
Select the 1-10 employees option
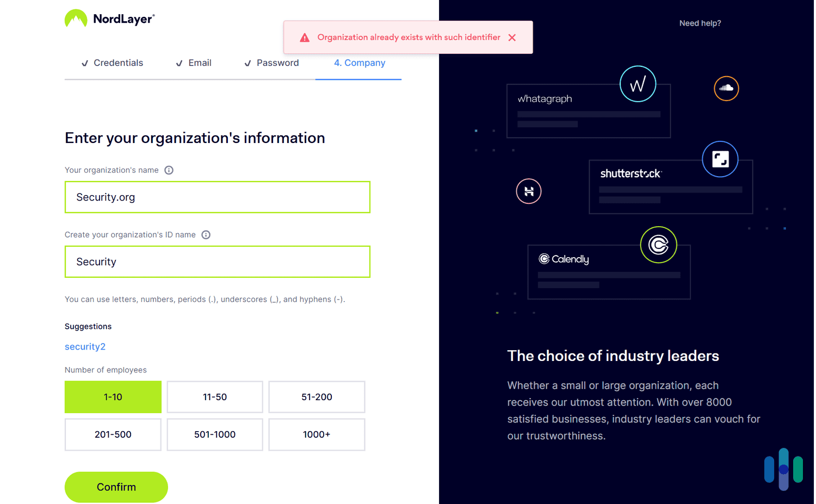pyautogui.click(x=113, y=397)
